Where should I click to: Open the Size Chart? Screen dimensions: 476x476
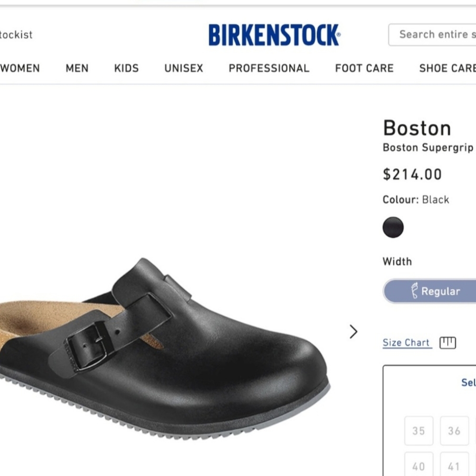407,342
